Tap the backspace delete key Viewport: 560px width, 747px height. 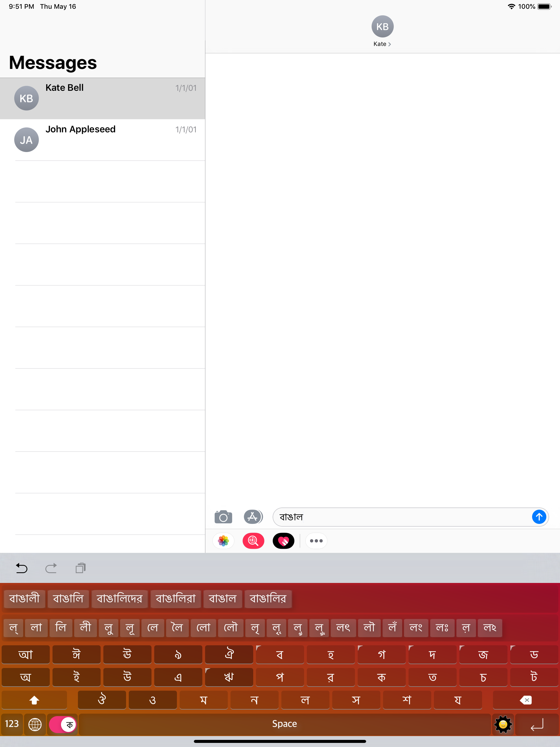pyautogui.click(x=526, y=700)
